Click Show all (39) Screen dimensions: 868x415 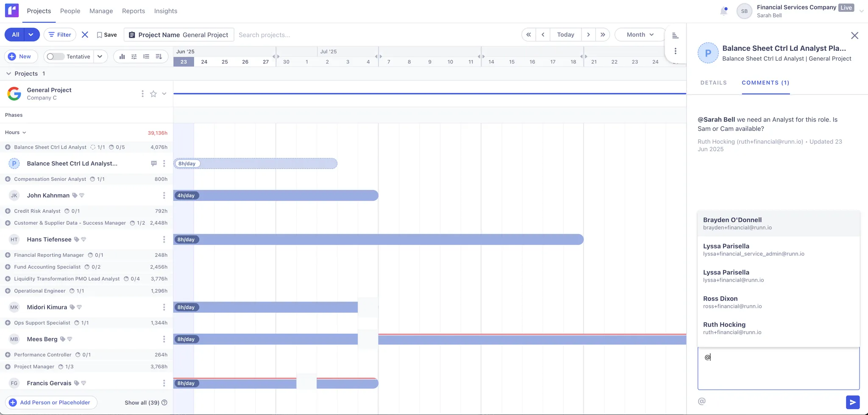pyautogui.click(x=142, y=403)
